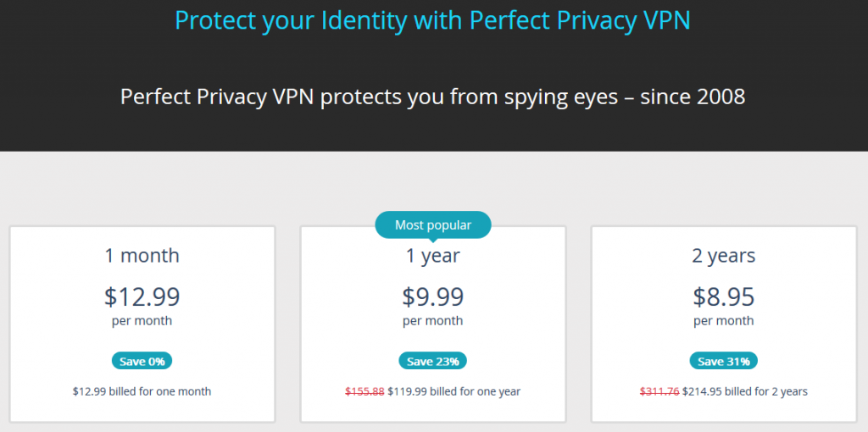Click the Save 31% badge
This screenshot has width=868, height=432.
click(x=724, y=362)
